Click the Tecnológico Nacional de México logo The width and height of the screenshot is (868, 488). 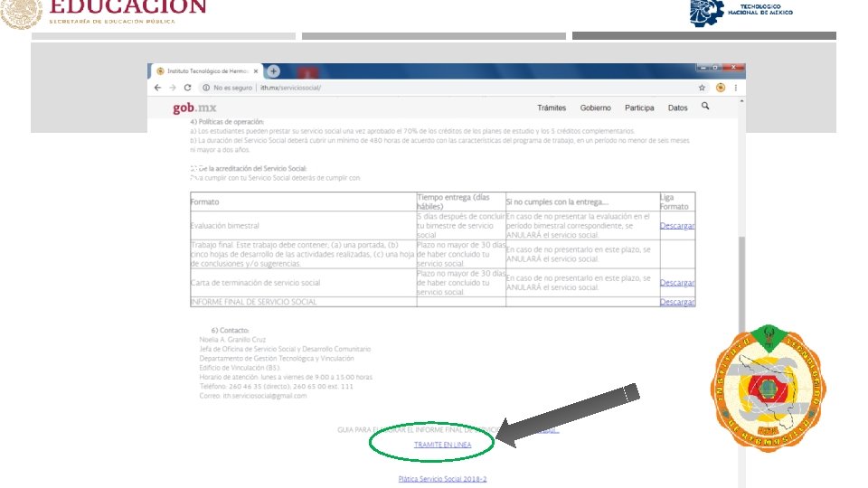(741, 12)
